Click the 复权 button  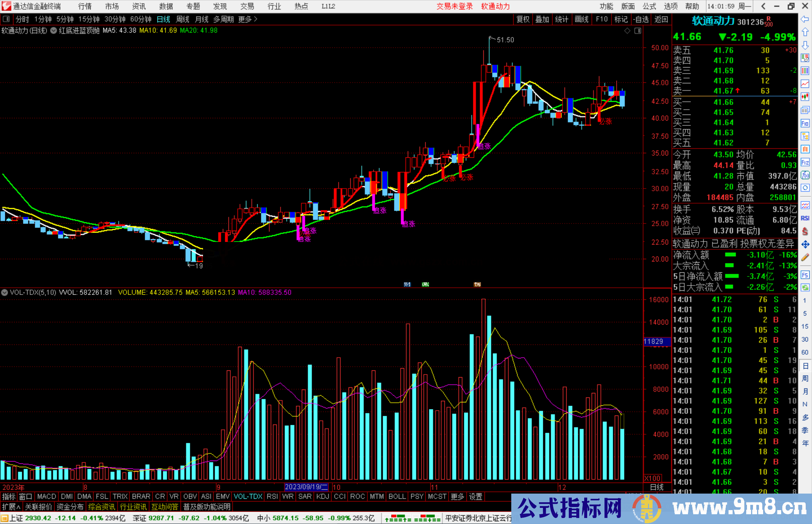point(523,19)
